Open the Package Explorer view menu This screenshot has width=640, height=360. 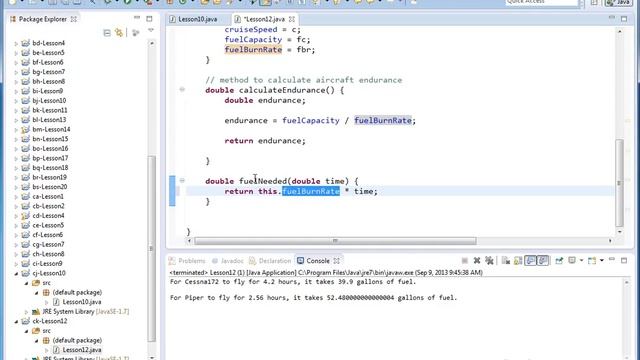tap(151, 31)
